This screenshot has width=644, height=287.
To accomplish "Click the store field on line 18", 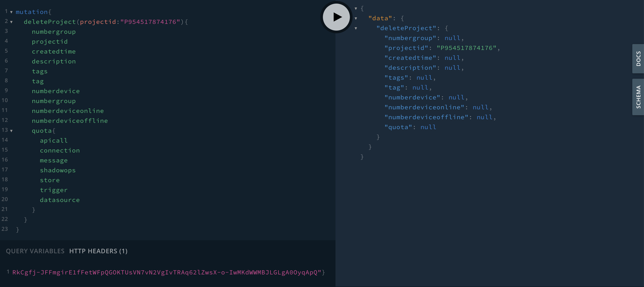I will click(50, 180).
